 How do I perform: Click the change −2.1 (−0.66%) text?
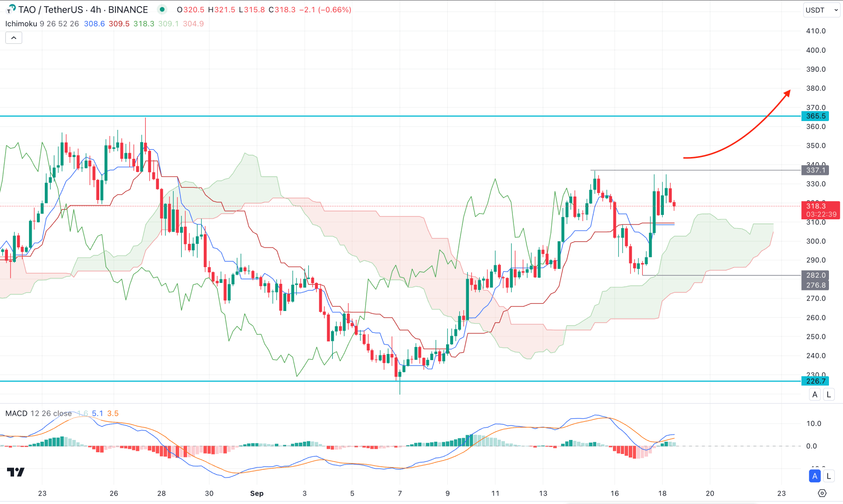(x=325, y=10)
